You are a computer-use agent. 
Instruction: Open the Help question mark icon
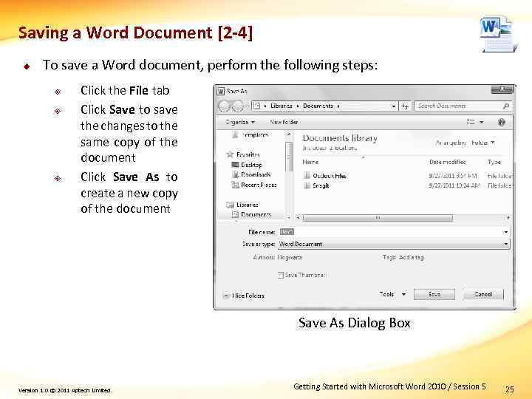[x=502, y=122]
